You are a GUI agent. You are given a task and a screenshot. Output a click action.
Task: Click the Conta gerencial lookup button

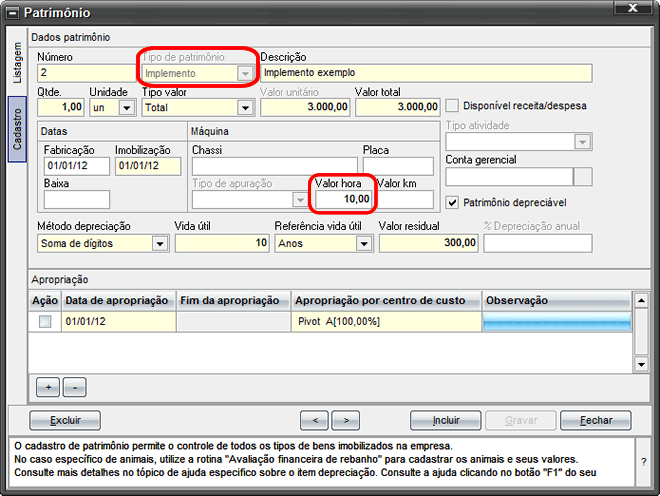(582, 177)
